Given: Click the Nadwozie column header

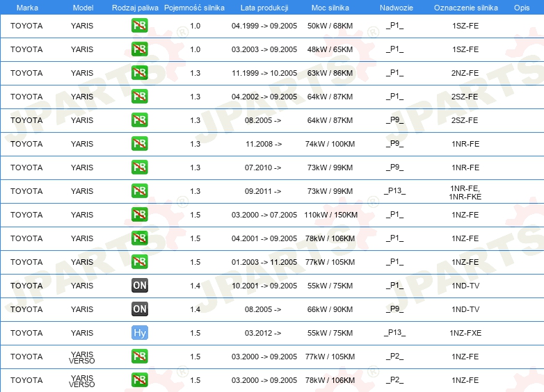Looking at the screenshot, I should coord(397,8).
